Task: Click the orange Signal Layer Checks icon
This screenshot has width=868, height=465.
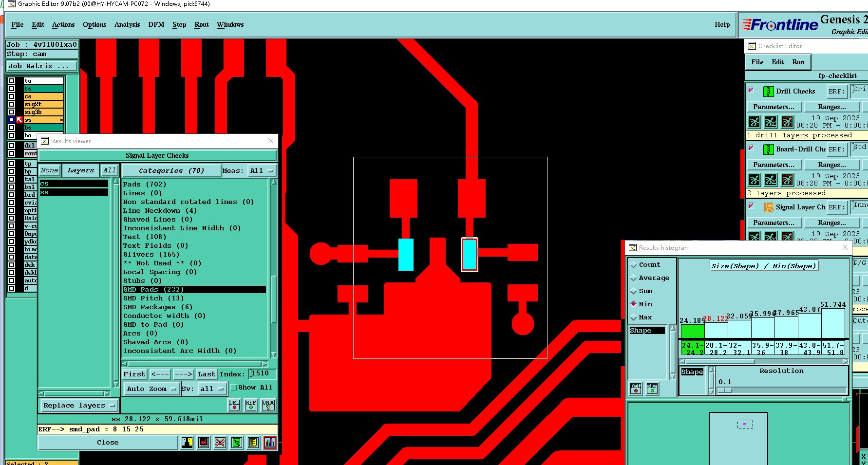Action: point(768,207)
